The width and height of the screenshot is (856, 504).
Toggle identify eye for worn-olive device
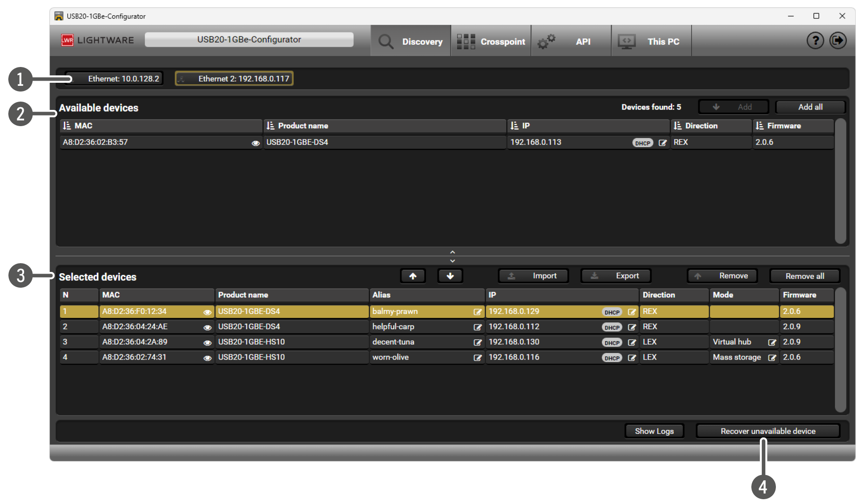[207, 358]
